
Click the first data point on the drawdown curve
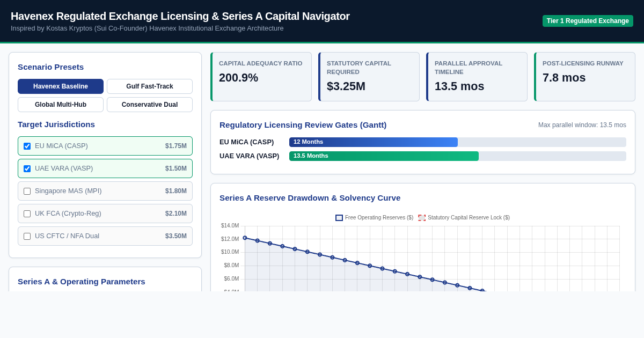coord(245,238)
